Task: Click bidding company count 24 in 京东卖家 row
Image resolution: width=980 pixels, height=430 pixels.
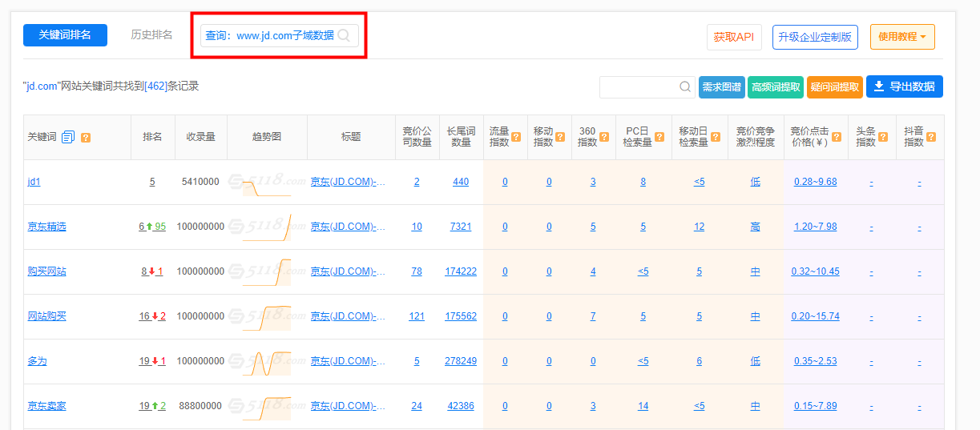Action: (417, 406)
